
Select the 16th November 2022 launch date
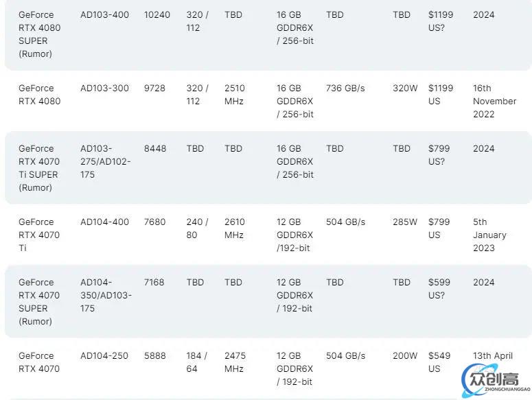(494, 101)
